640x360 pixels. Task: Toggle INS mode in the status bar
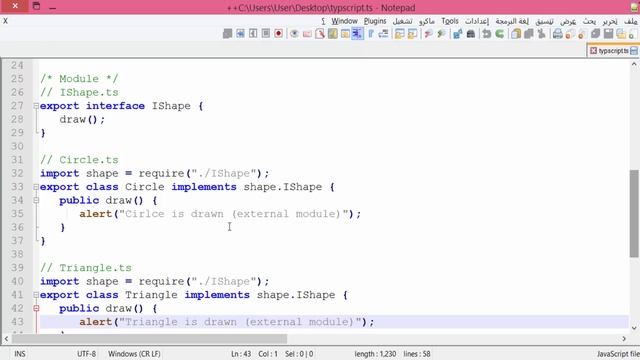tap(20, 354)
